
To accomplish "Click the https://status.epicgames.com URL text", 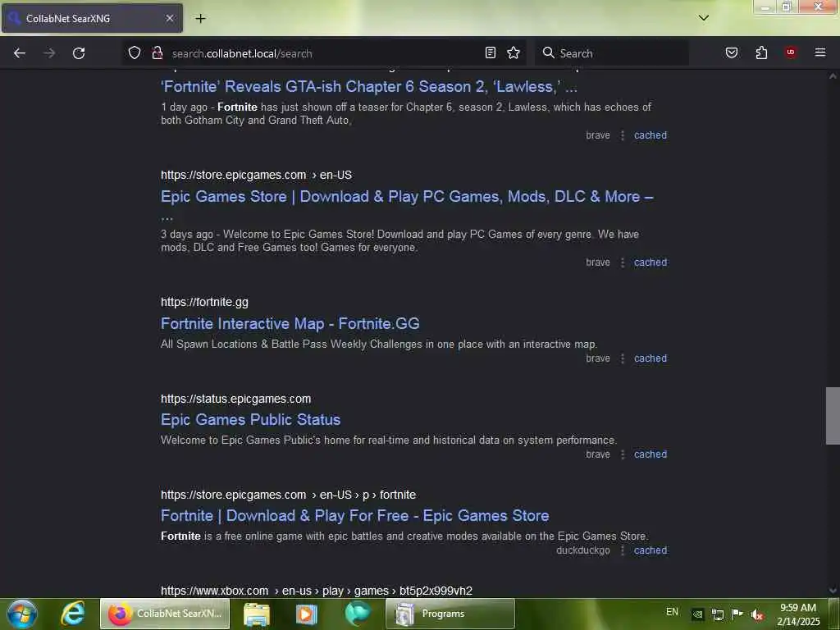I will (x=235, y=399).
